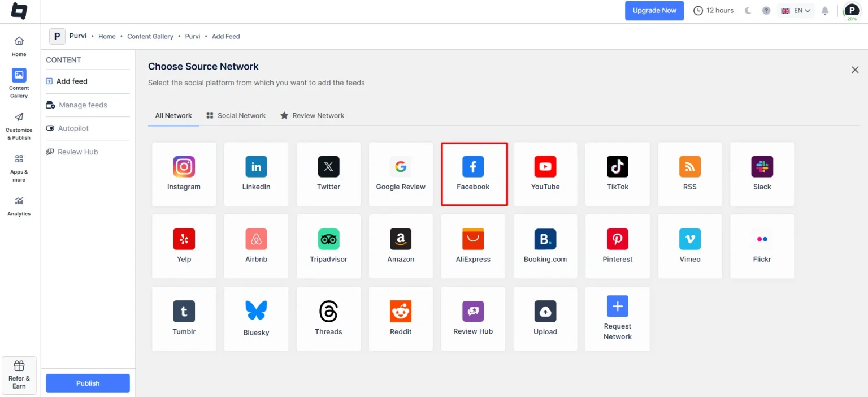Click the Upgrade Now button
The width and height of the screenshot is (868, 397).
[654, 11]
